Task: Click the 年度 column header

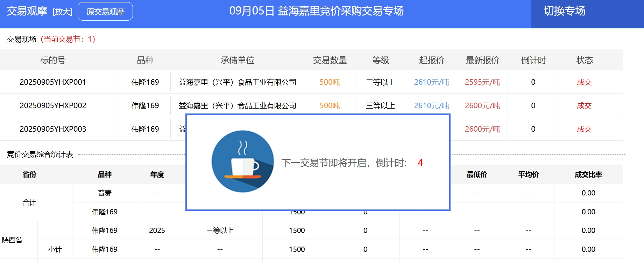Action: (157, 174)
